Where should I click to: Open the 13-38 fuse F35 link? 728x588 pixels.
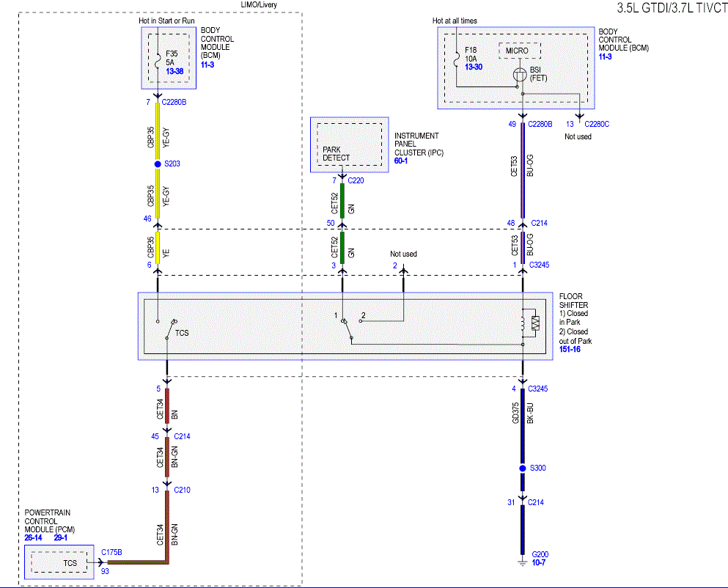(174, 72)
